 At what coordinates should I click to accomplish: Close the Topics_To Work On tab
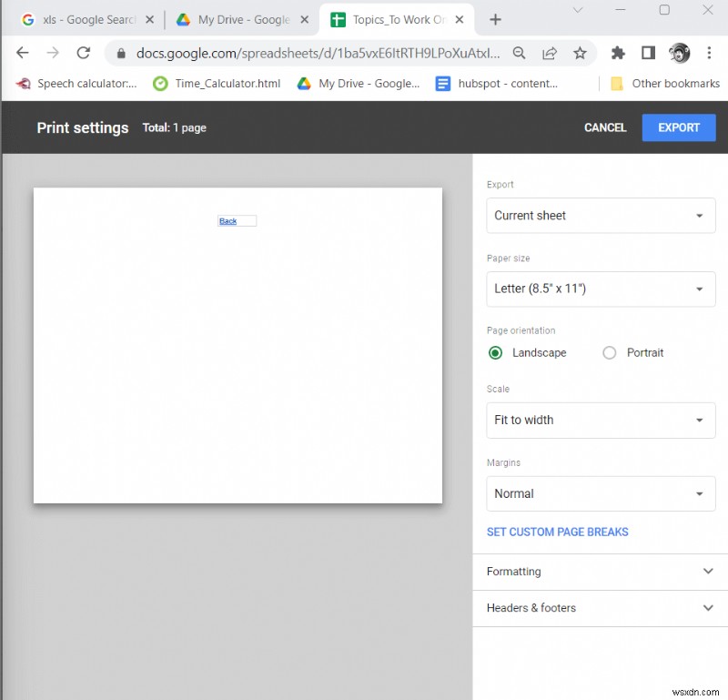click(x=460, y=19)
